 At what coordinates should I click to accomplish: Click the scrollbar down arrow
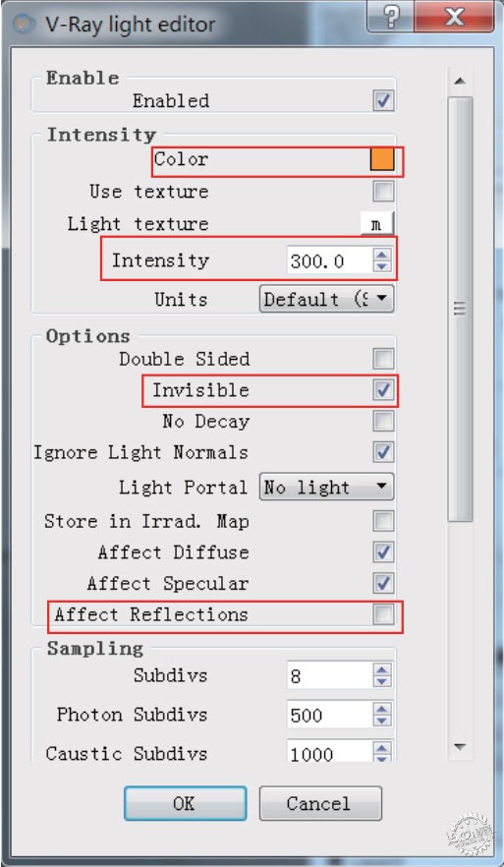click(x=460, y=746)
